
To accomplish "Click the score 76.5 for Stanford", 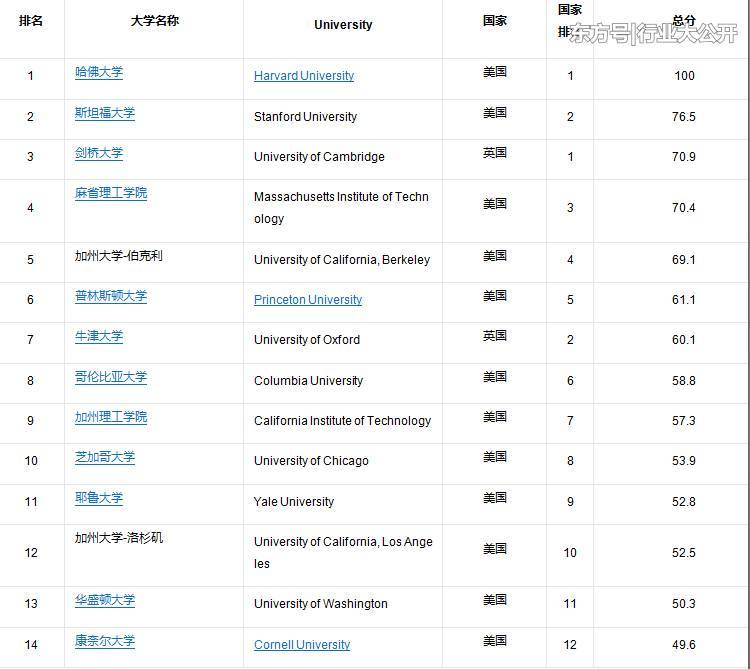I will [684, 117].
